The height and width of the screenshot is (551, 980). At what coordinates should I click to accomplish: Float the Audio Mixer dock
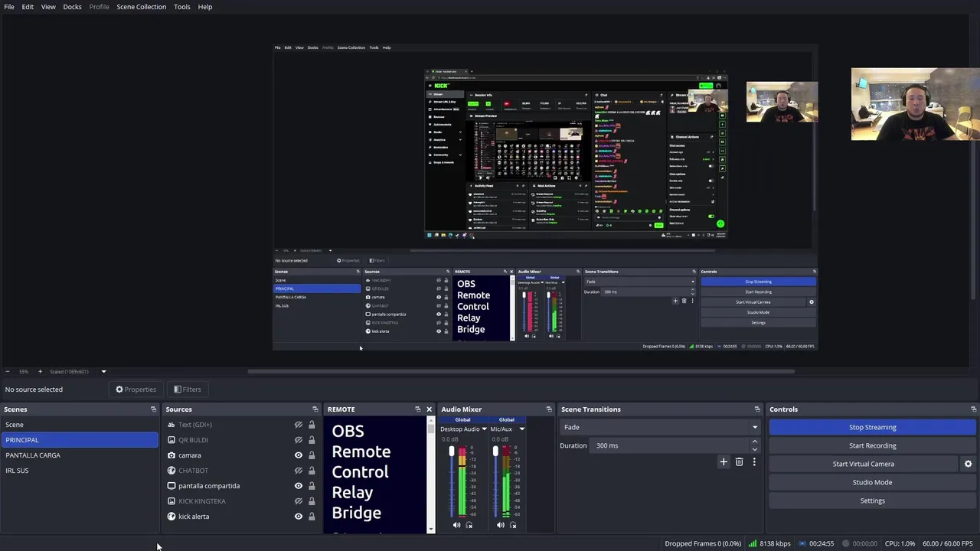[x=548, y=409]
